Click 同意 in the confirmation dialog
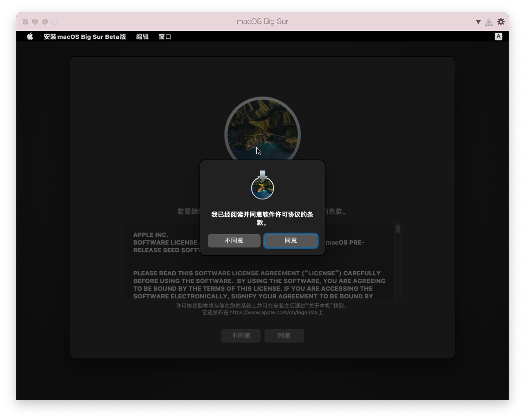525x420 pixels. click(x=290, y=241)
